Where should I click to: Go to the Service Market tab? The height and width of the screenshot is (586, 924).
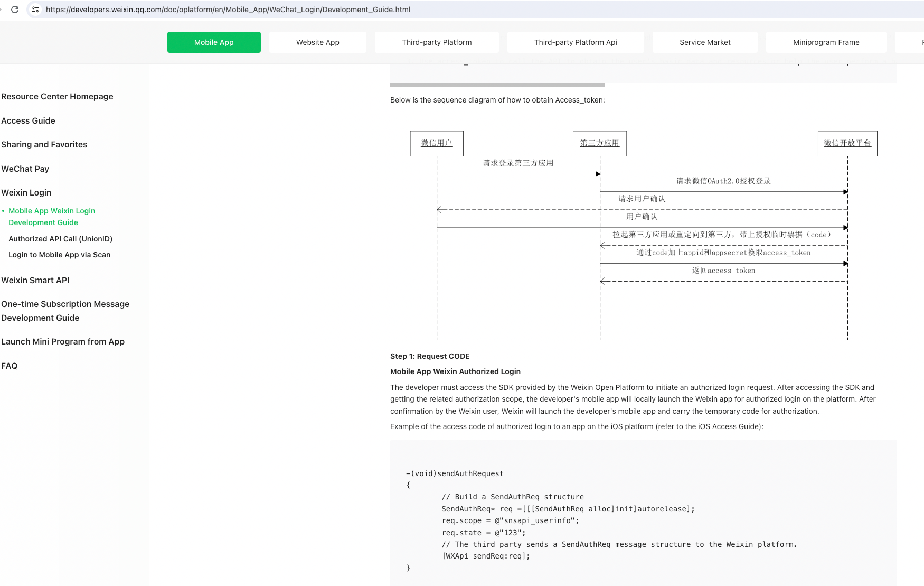coord(705,42)
